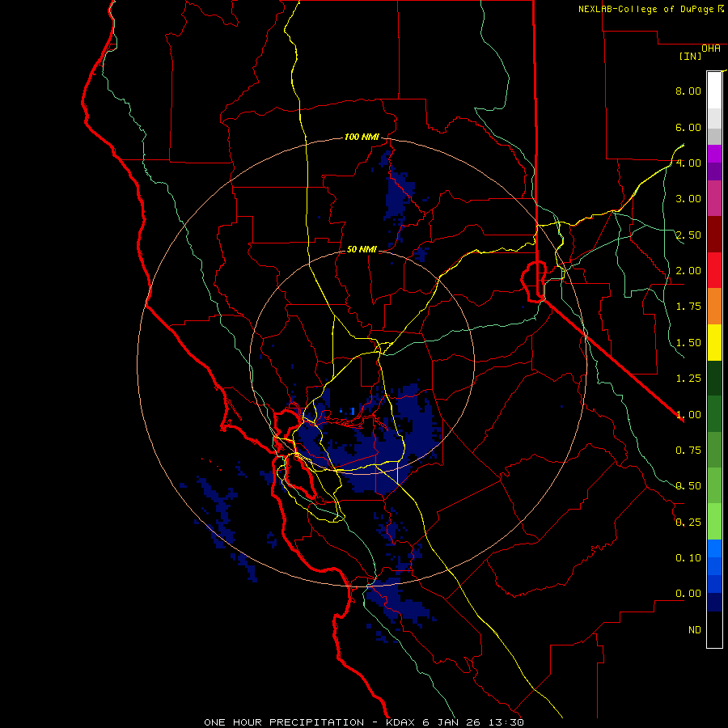
Task: Select the dark red (maroon) legend swatch beside 2.50
Action: 714,235
